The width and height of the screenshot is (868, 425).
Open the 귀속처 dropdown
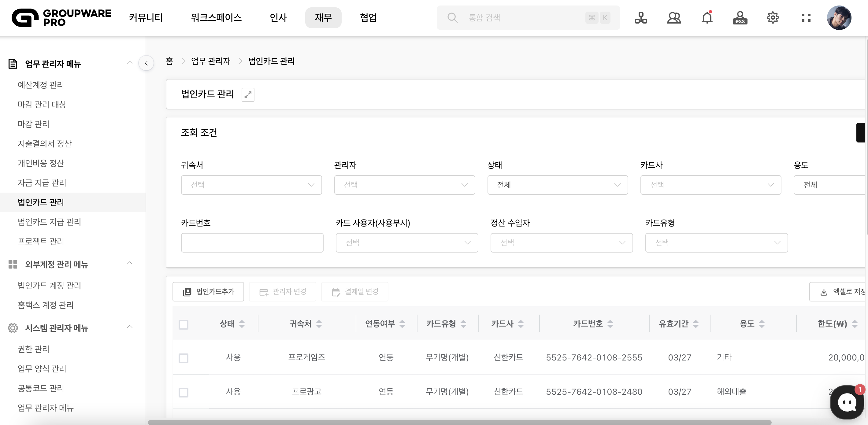tap(251, 185)
